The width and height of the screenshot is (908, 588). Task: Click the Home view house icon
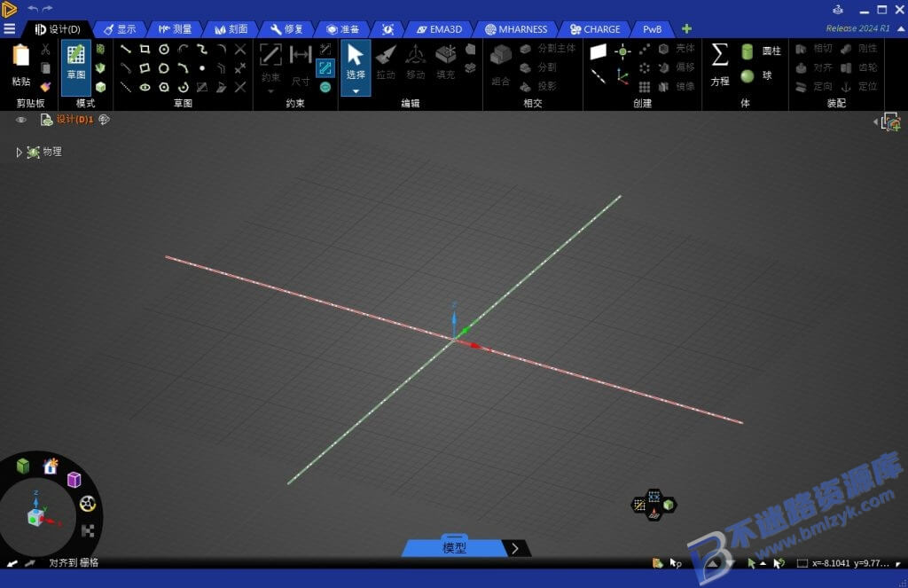point(51,466)
